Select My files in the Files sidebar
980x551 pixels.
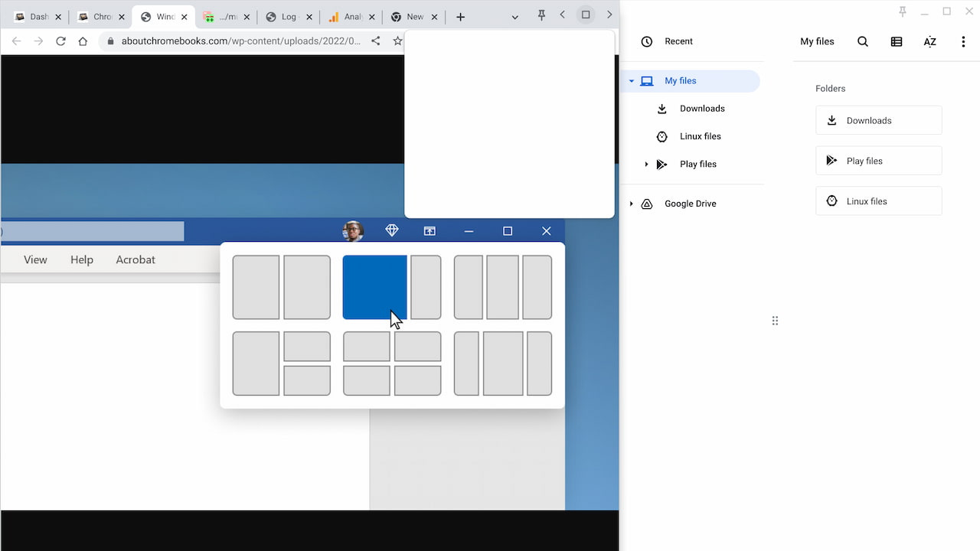(692, 80)
